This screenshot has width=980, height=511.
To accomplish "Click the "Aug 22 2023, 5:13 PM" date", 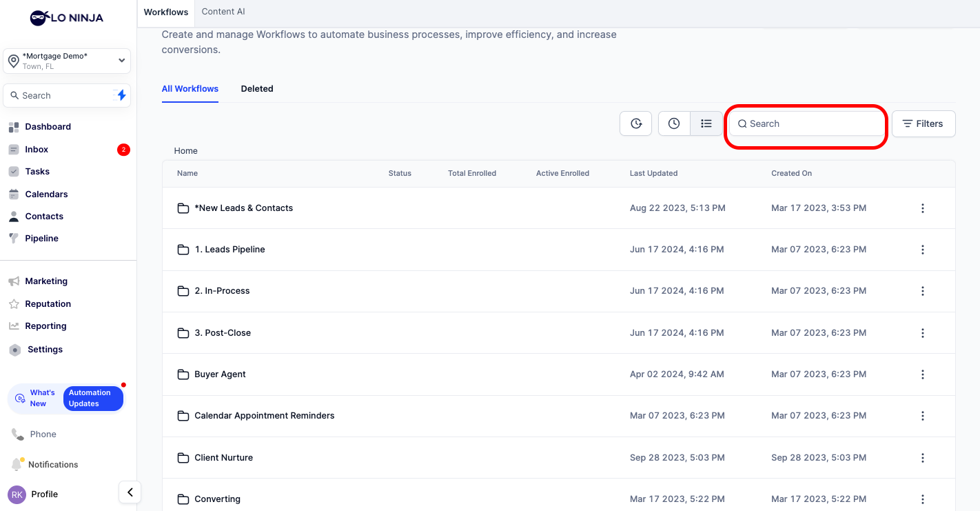I will 677,208.
